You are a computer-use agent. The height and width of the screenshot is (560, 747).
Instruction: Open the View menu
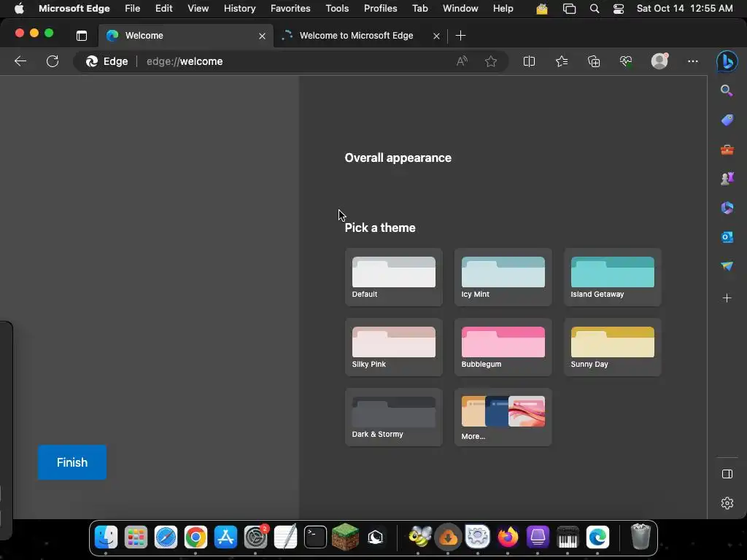point(198,9)
